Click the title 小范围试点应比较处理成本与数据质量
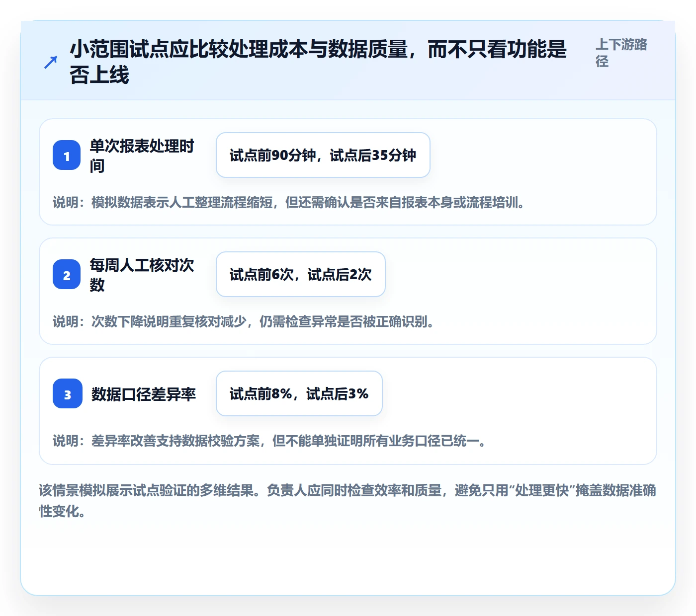This screenshot has height=616, width=696. tap(318, 62)
